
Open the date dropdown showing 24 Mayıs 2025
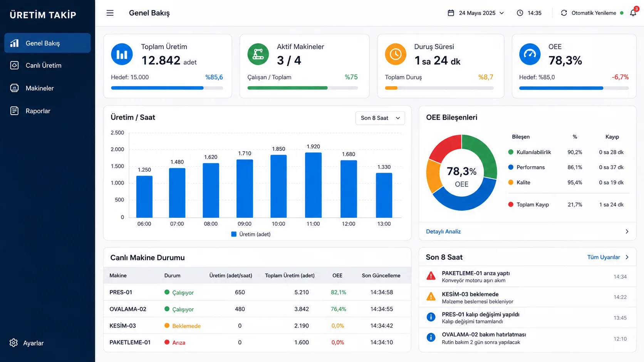click(476, 13)
